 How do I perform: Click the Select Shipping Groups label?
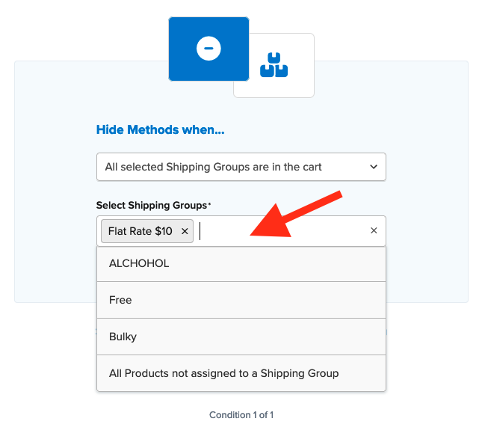152,205
